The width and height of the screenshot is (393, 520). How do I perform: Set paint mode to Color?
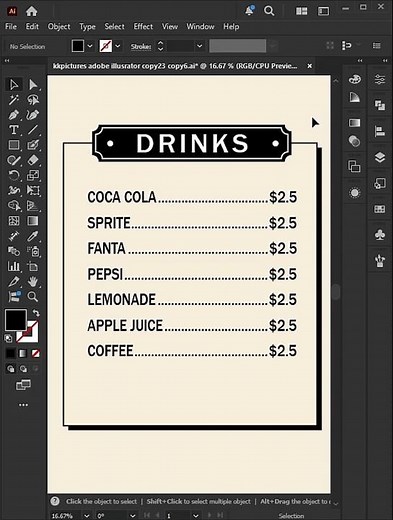11,353
